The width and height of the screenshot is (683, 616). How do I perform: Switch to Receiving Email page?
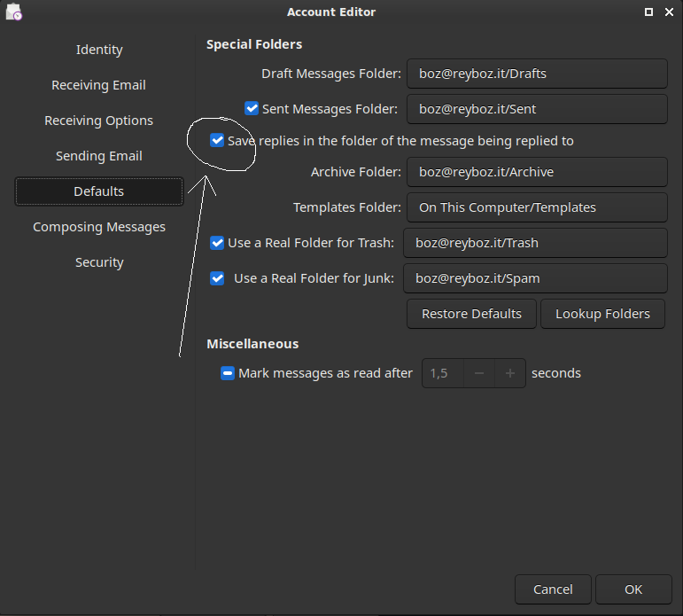click(x=99, y=85)
